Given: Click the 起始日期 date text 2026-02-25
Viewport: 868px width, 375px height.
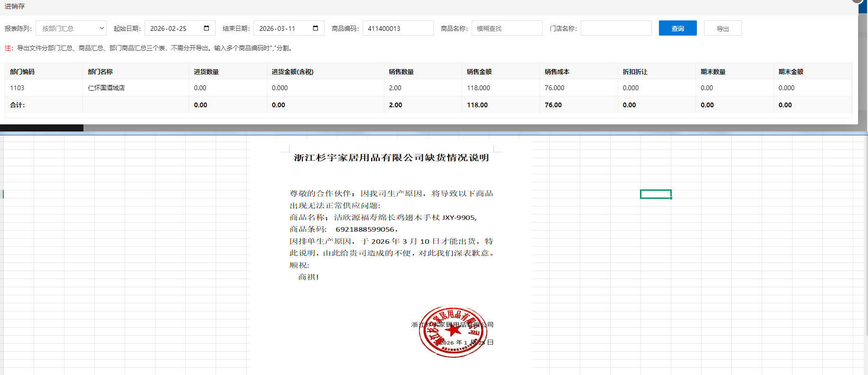Looking at the screenshot, I should (168, 28).
